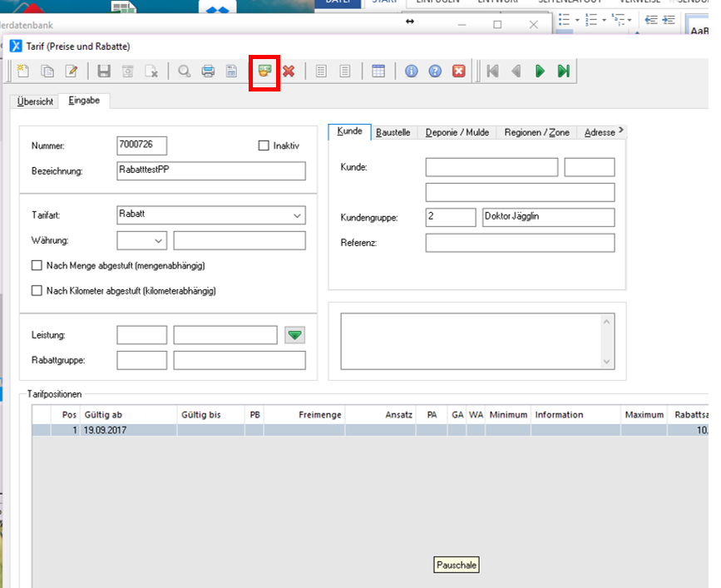721x588 pixels.
Task: Click the save diskette toolbar icon
Action: pos(104,72)
